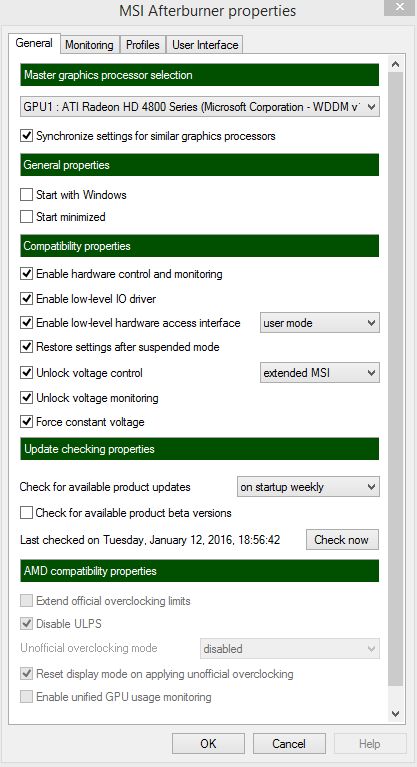
Task: Enable Check for available product beta versions
Action: (26, 513)
